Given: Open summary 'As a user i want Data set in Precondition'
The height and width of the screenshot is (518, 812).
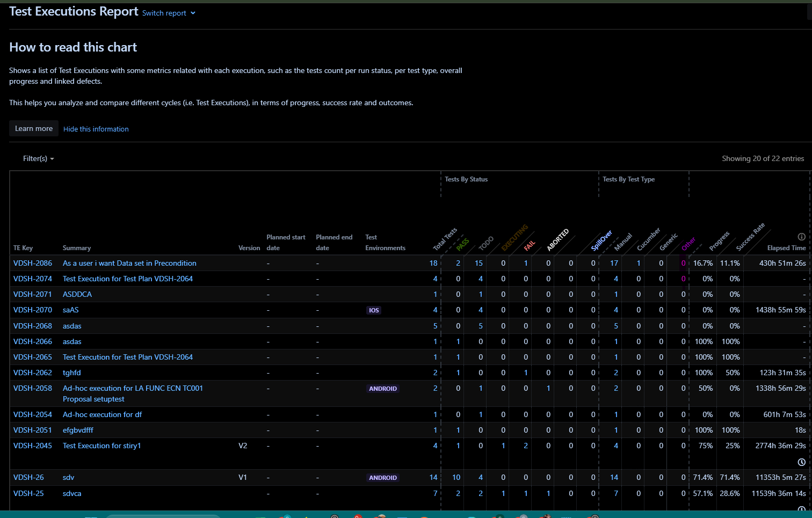Looking at the screenshot, I should (x=129, y=263).
